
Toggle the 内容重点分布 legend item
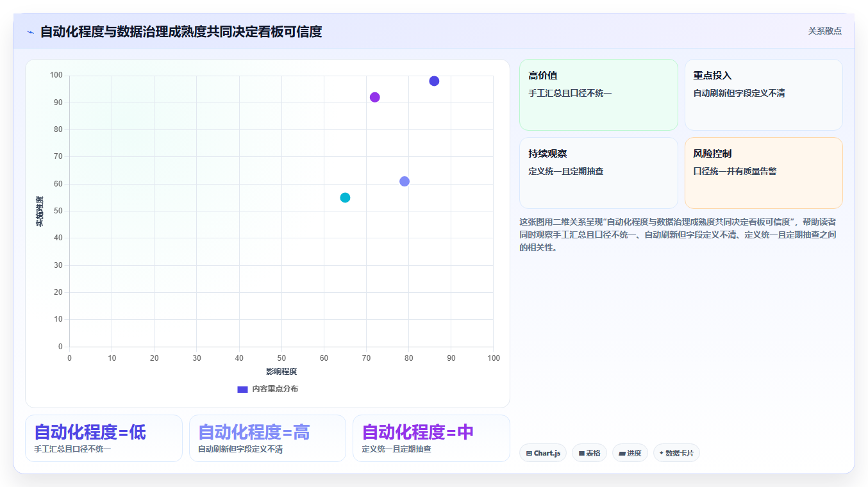pos(267,389)
